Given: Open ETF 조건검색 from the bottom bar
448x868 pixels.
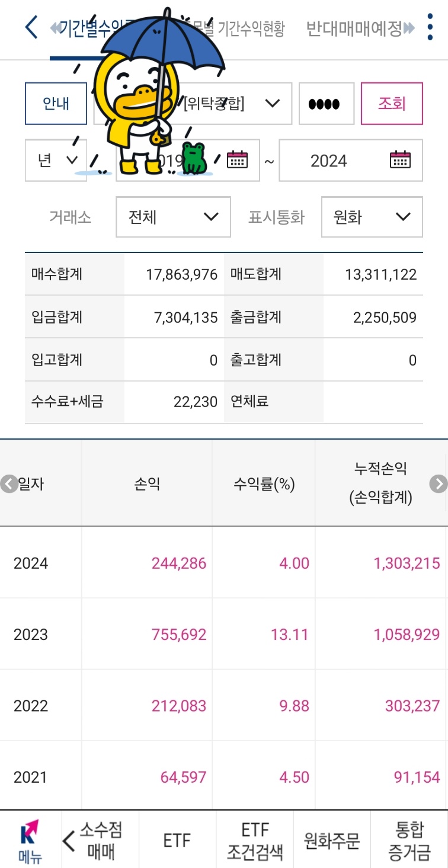Looking at the screenshot, I should point(256,840).
